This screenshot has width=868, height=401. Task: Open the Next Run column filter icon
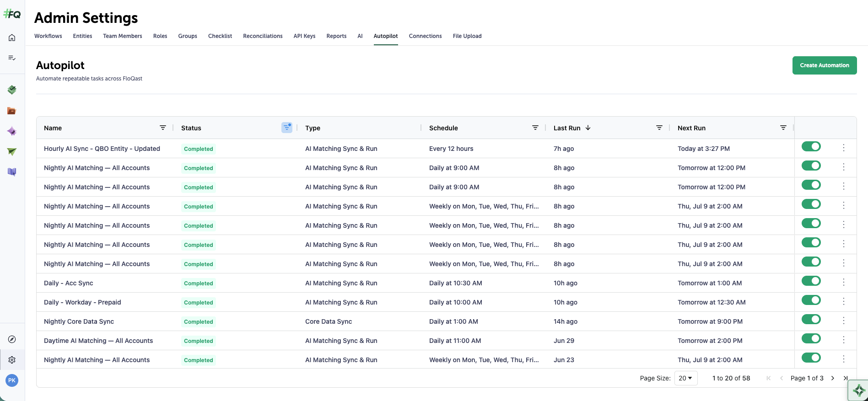tap(783, 128)
